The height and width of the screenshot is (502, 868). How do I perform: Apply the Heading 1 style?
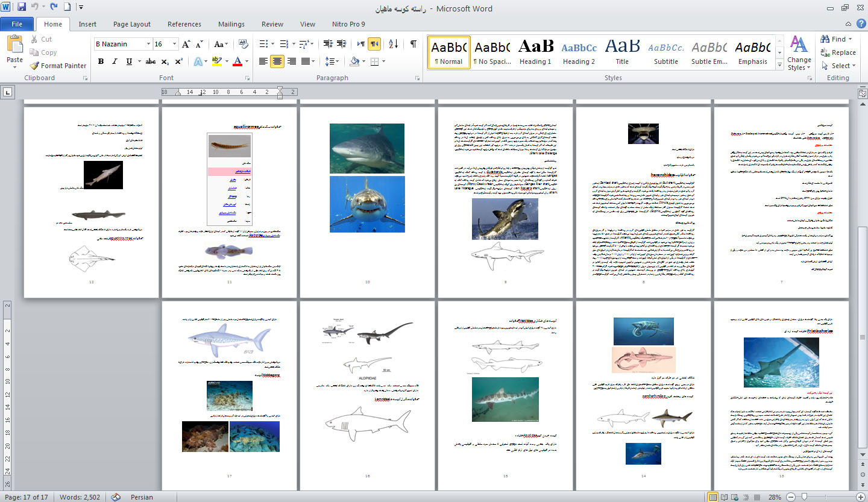point(535,52)
